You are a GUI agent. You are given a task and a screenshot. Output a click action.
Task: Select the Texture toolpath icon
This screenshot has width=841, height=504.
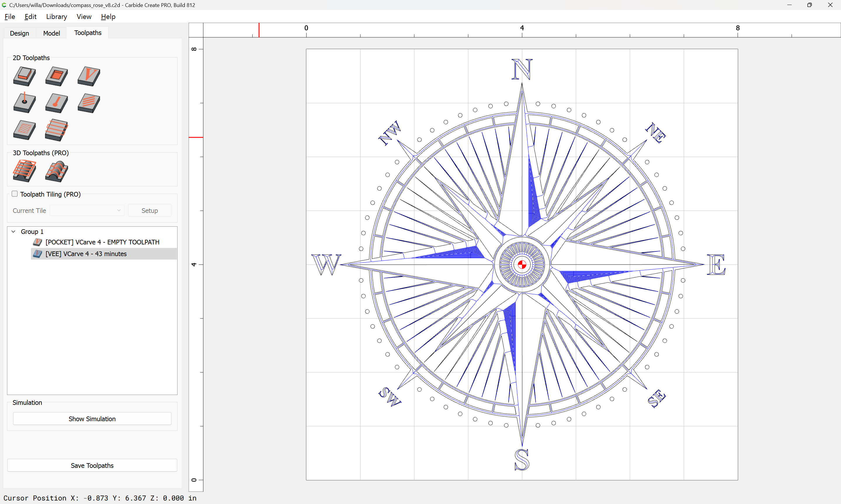[x=88, y=103]
